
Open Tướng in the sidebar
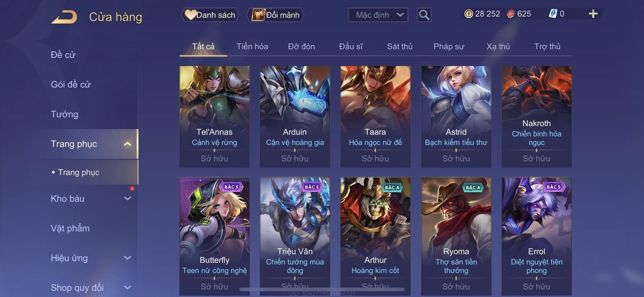(x=64, y=114)
